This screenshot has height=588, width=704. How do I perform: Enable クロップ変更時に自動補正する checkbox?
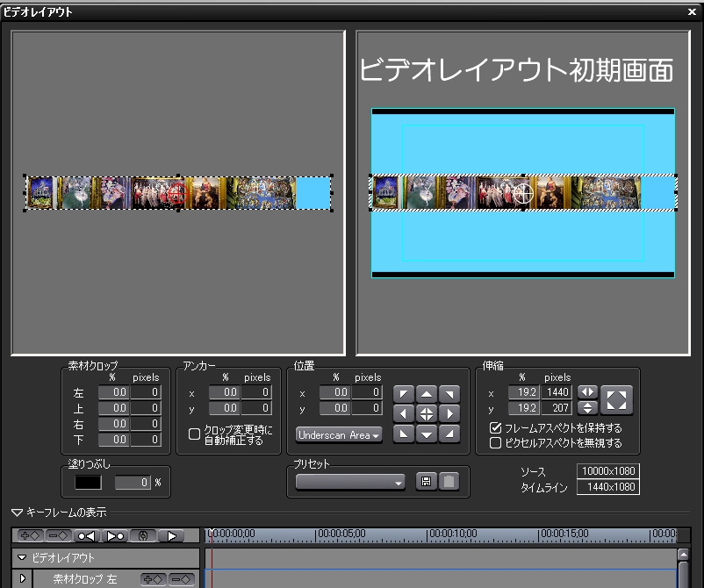click(195, 434)
